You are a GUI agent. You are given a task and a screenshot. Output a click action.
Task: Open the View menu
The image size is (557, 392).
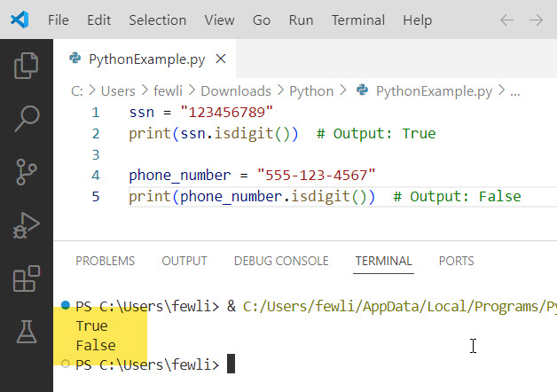pos(219,20)
